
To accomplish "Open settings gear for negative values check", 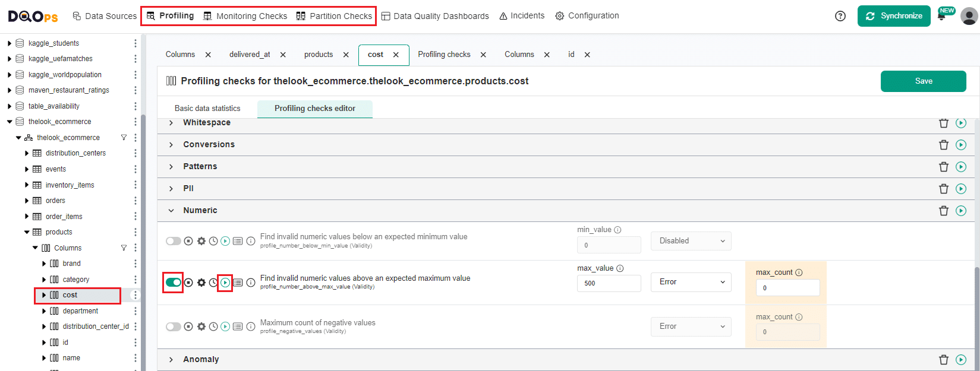I will pyautogui.click(x=201, y=326).
